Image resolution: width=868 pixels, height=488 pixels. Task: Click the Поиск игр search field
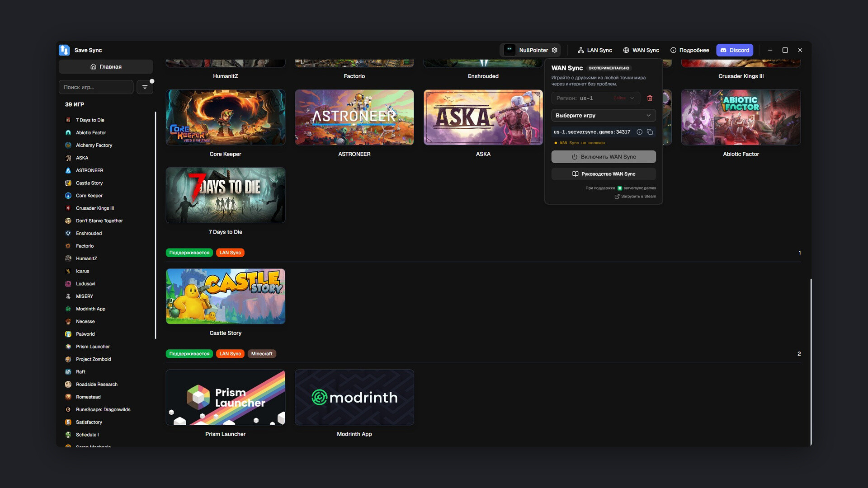tap(96, 87)
